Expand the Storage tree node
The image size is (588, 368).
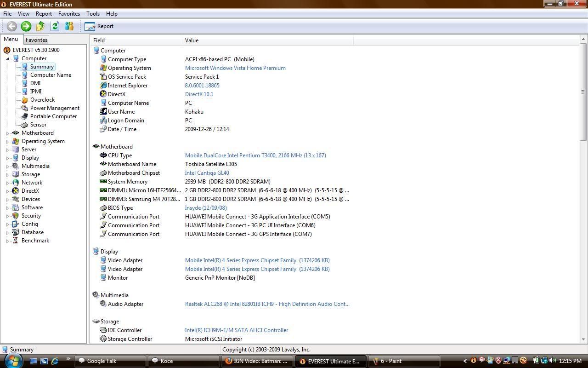point(8,175)
